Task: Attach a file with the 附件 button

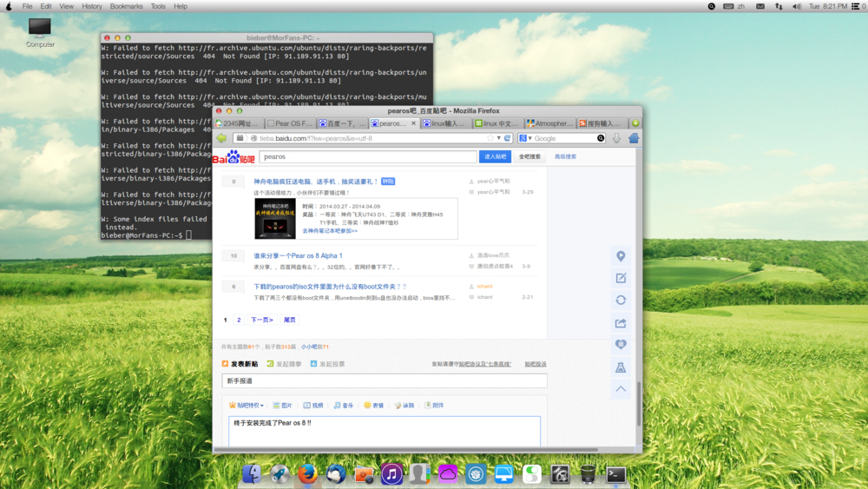Action: [434, 406]
